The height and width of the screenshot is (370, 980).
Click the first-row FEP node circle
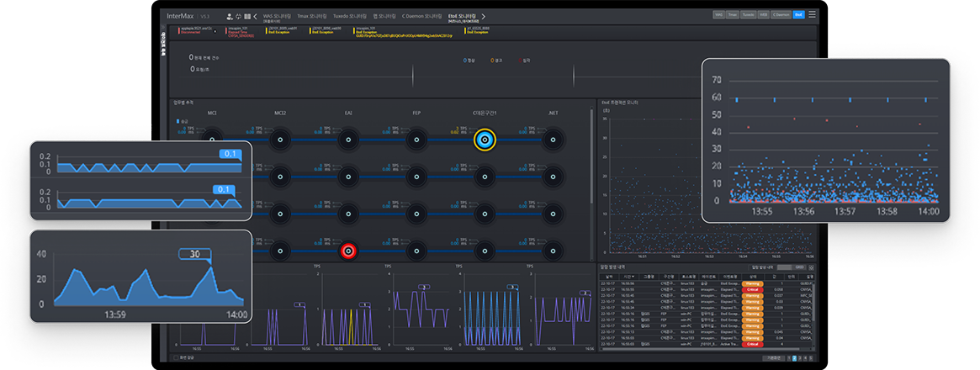416,139
